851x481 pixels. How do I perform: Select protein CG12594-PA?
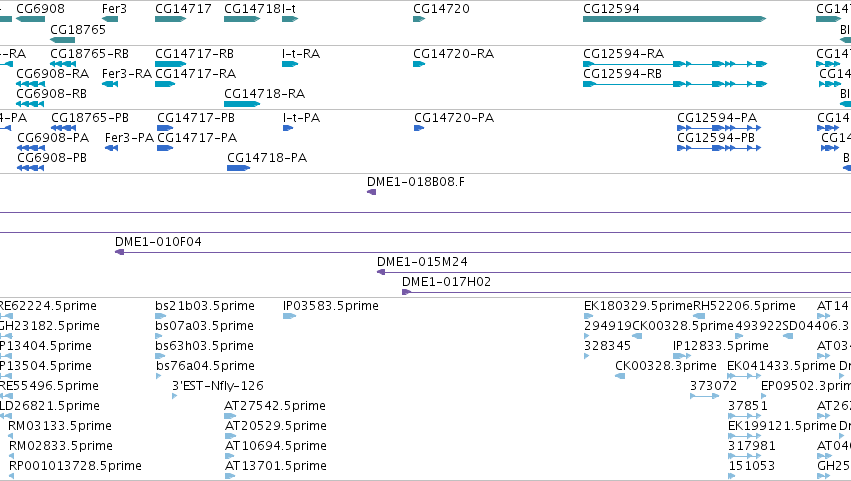tap(716, 118)
